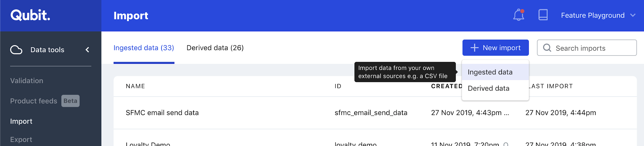
Task: Expand the Feature Playground dropdown arrow
Action: pyautogui.click(x=633, y=15)
